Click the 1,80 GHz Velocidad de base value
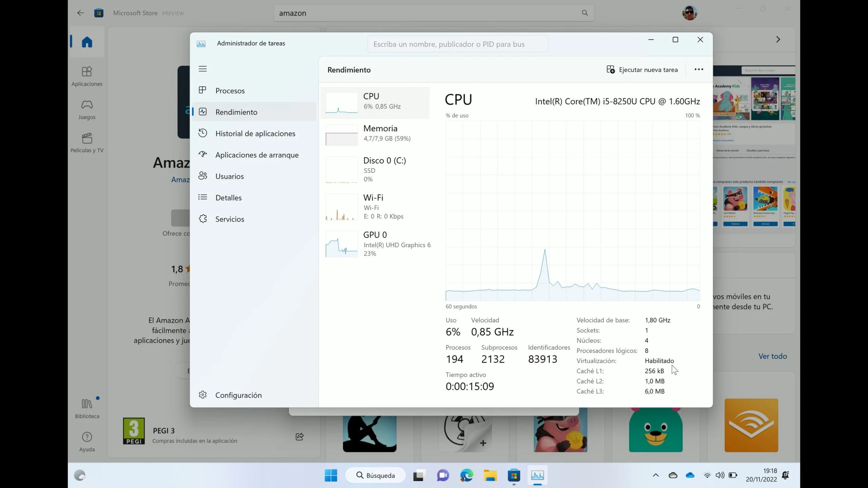This screenshot has width=868, height=488. click(657, 320)
